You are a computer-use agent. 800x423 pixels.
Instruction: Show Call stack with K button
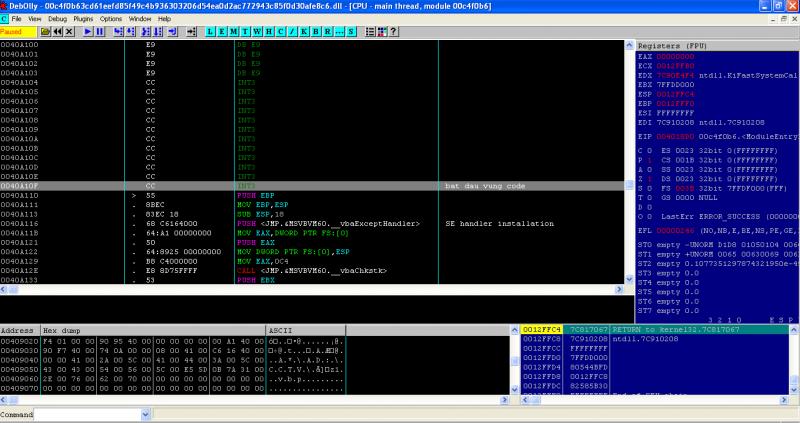coord(304,32)
